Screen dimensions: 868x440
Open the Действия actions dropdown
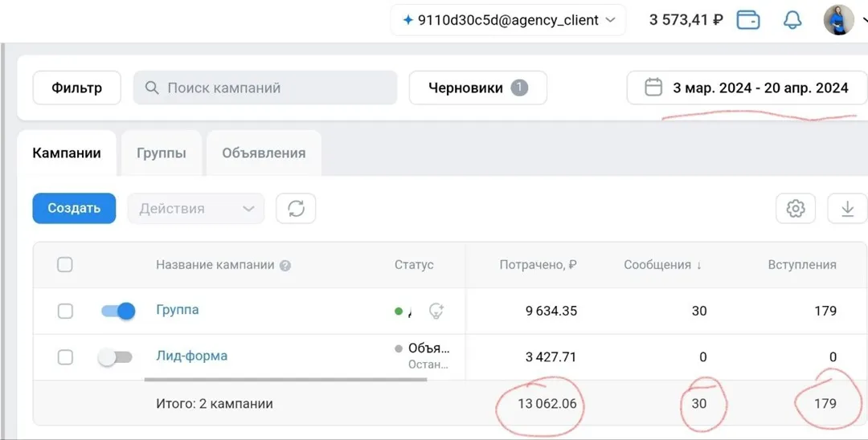point(196,209)
